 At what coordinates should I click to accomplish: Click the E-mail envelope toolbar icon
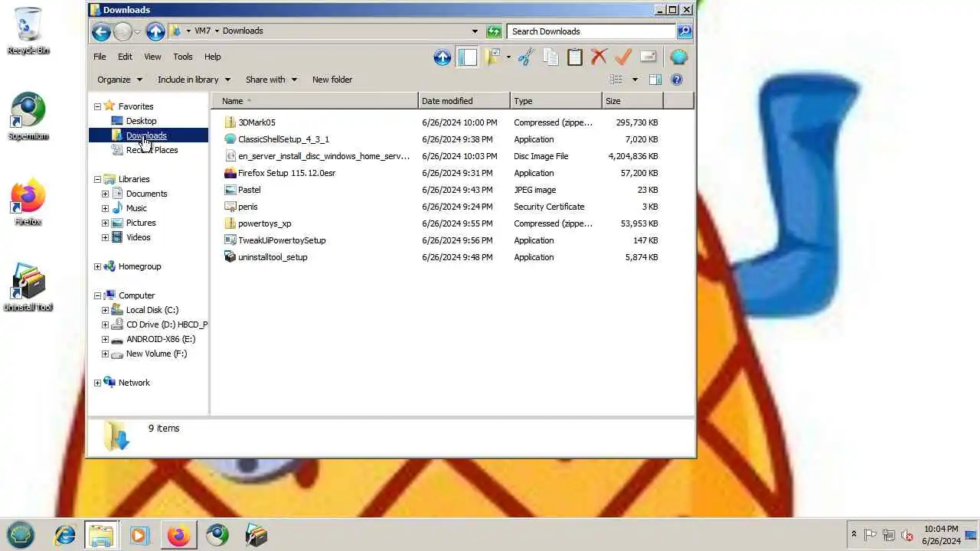click(648, 57)
